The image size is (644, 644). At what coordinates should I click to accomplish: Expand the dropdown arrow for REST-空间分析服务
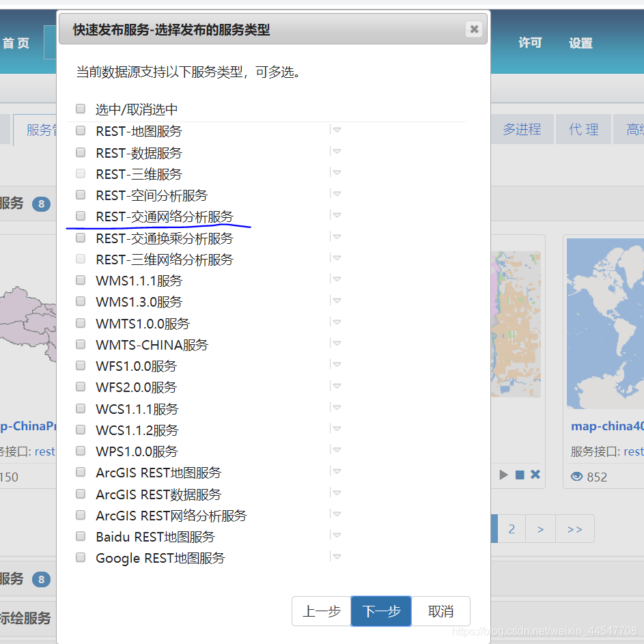click(337, 193)
